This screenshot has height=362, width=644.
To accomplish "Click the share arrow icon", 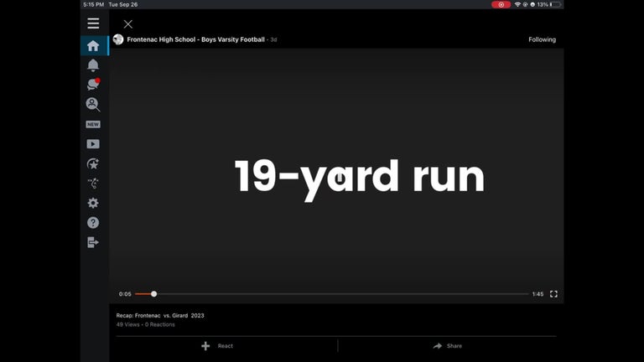I will pos(438,346).
